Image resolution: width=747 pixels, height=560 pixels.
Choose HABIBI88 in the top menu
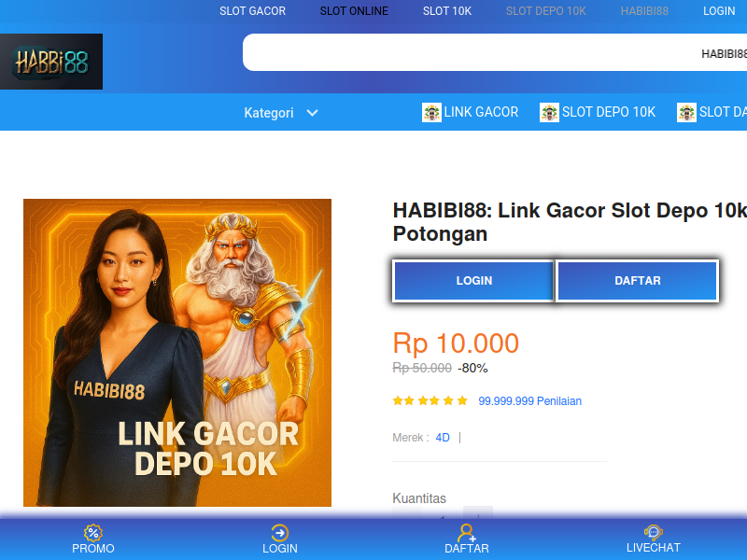(x=644, y=11)
